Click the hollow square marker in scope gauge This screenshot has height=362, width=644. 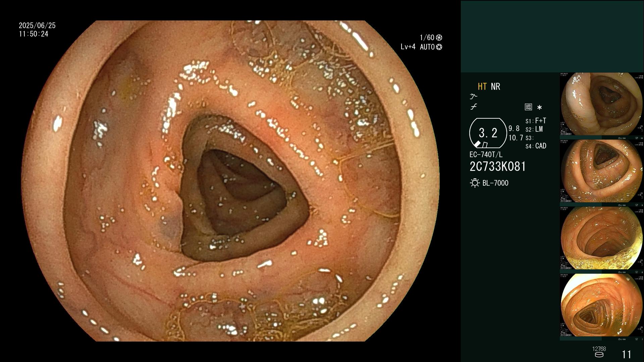click(485, 145)
